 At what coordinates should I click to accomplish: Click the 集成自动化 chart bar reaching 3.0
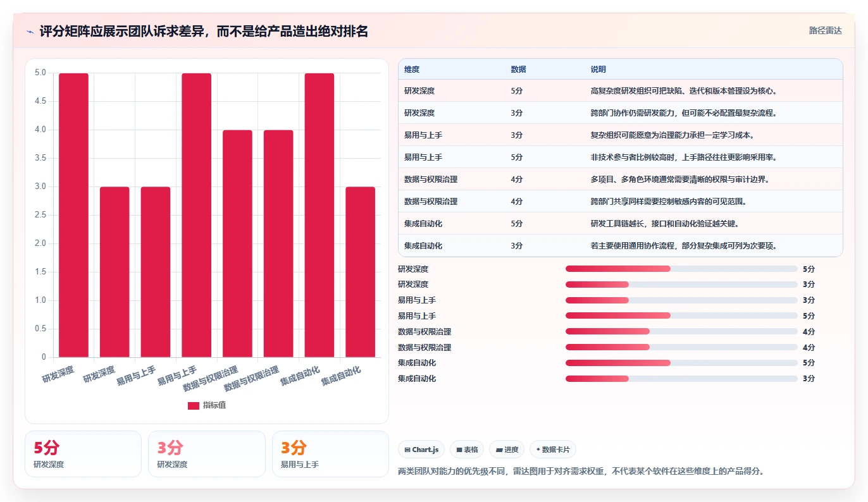pos(360,272)
